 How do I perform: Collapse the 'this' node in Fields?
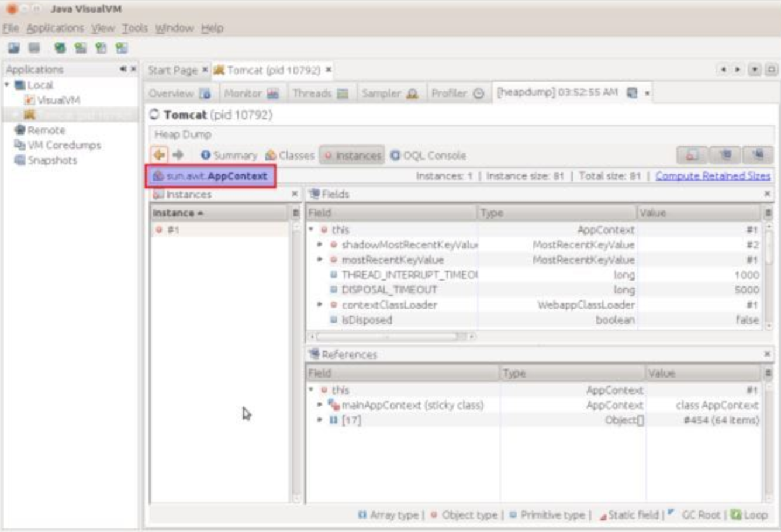coord(311,230)
